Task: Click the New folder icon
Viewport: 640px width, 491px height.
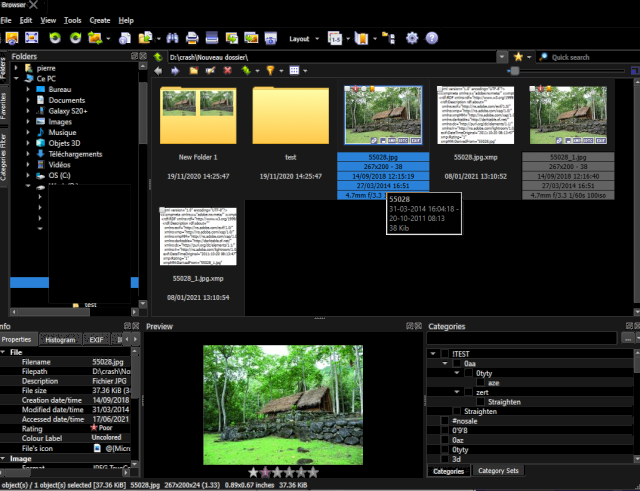Action: coord(193,71)
